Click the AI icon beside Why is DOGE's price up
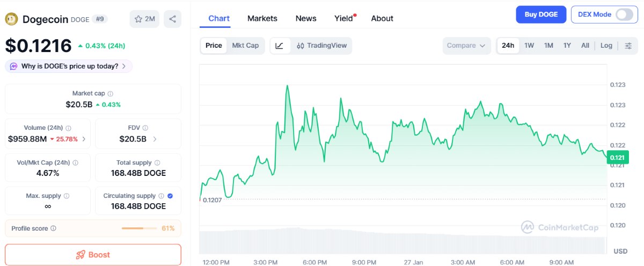644x266 pixels. [x=13, y=66]
